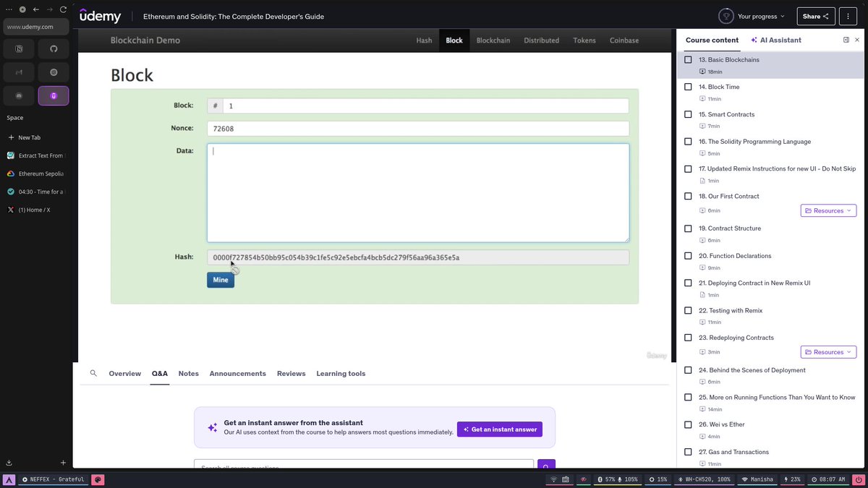
Task: Click the Share button
Action: coord(816,16)
